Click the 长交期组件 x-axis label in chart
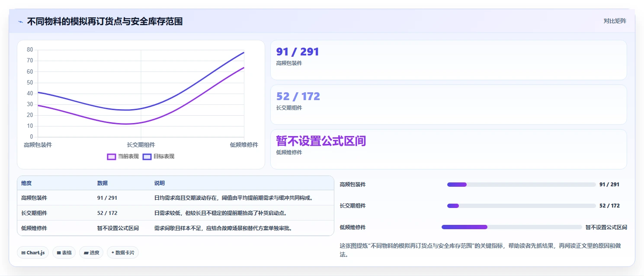 141,145
